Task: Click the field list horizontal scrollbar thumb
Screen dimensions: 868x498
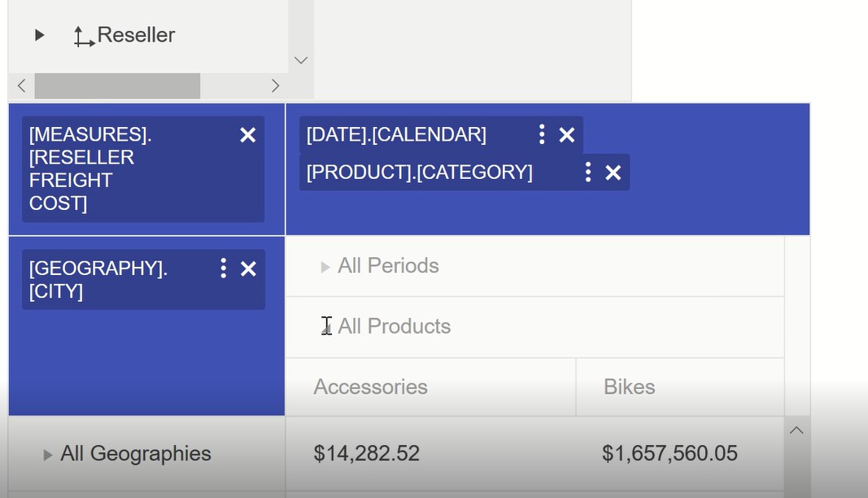Action: click(117, 85)
